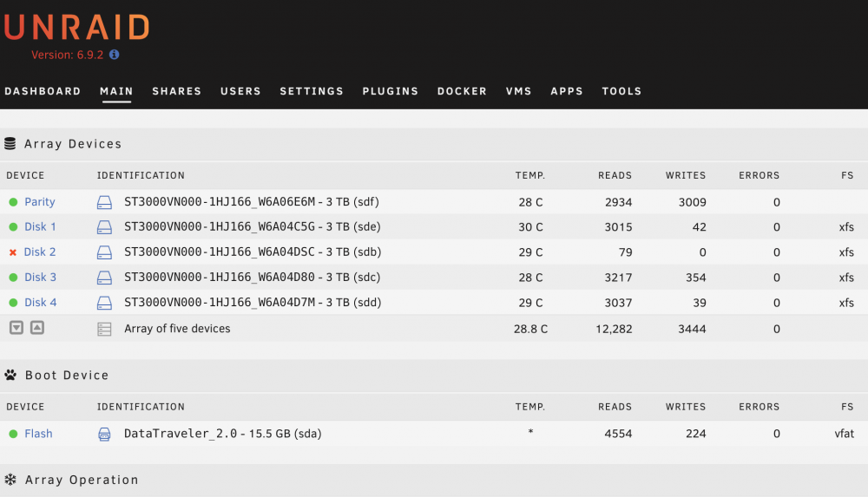Click the Boot Device paw icon

(10, 376)
